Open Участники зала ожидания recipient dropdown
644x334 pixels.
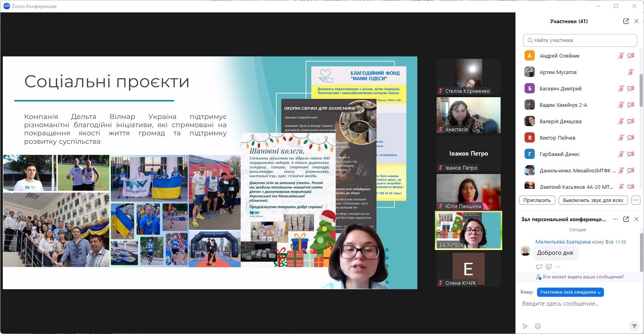coord(570,292)
